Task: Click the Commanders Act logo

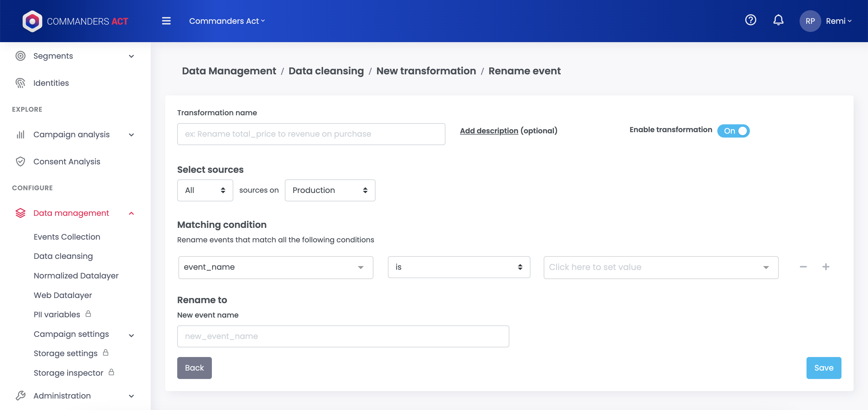Action: click(x=32, y=21)
